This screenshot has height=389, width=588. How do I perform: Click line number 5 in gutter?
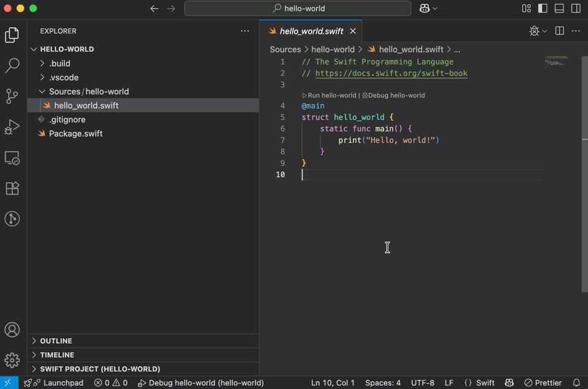click(282, 117)
